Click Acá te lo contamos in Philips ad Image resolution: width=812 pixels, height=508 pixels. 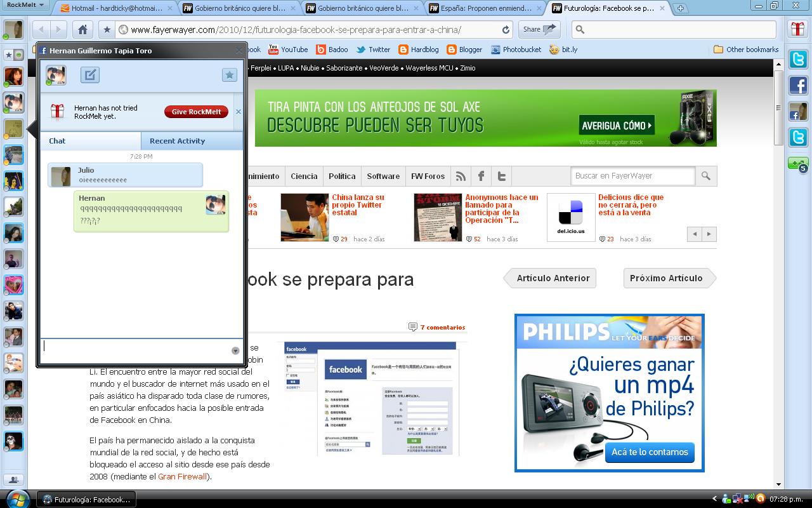(x=650, y=452)
